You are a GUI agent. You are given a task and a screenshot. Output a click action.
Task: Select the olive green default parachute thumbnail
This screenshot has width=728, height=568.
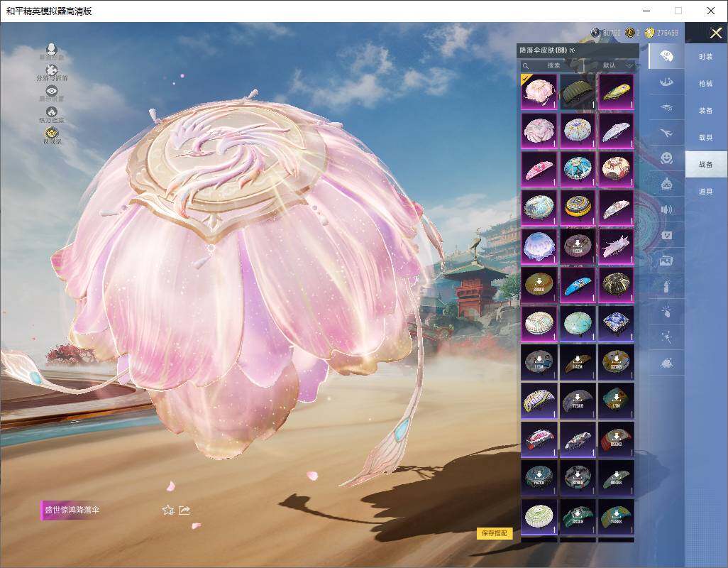[x=578, y=92]
